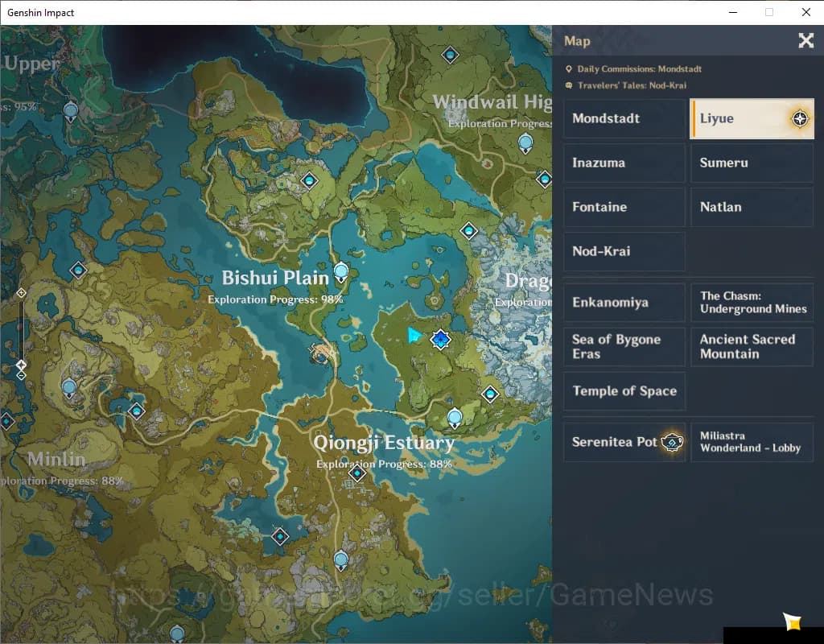
Task: Click the Minlin area name
Action: (x=56, y=459)
